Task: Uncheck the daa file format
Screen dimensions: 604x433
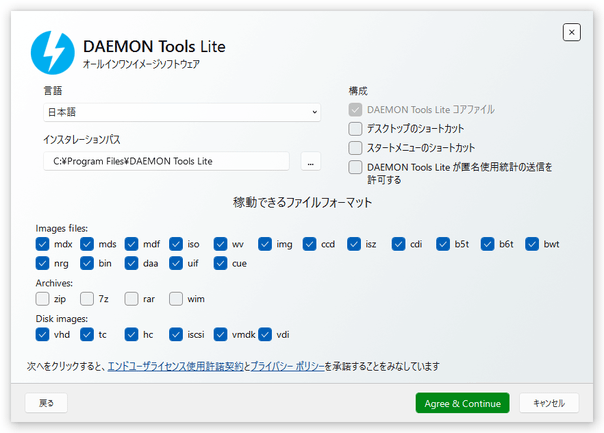Action: [131, 263]
